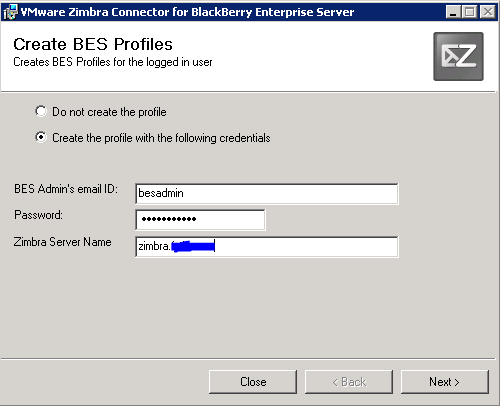Close window via title bar X
This screenshot has width=500, height=406.
[x=488, y=12]
